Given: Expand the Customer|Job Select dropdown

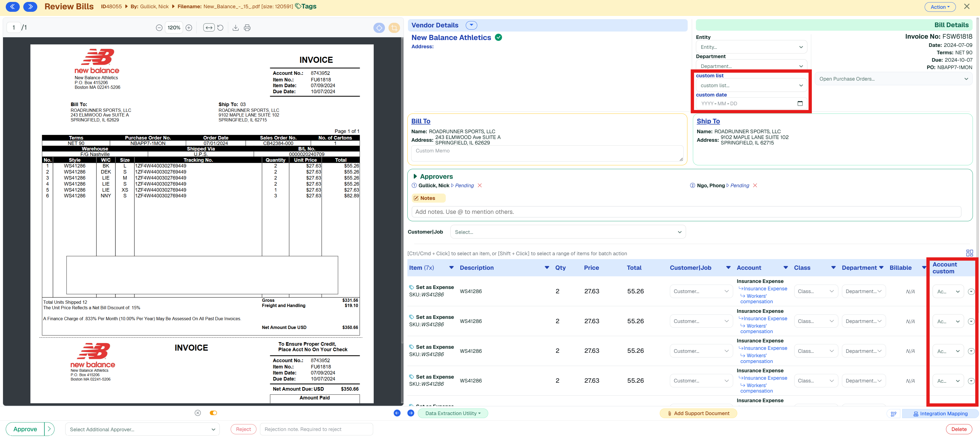Looking at the screenshot, I should tap(568, 232).
